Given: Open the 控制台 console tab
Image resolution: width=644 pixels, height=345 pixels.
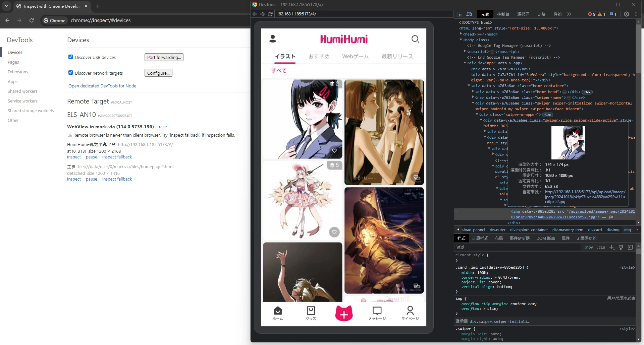Looking at the screenshot, I should coord(503,14).
